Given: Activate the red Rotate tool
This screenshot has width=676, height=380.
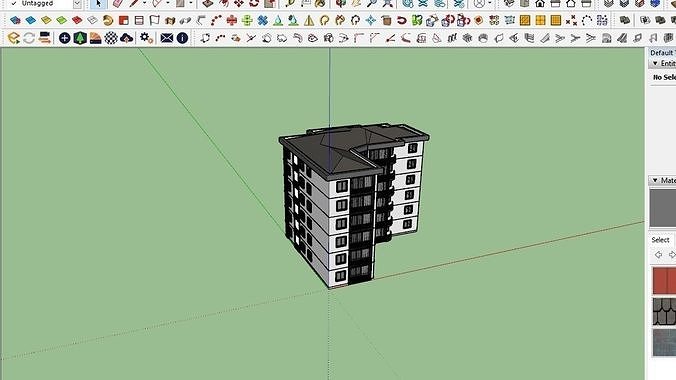Looking at the screenshot, I should coord(254,4).
